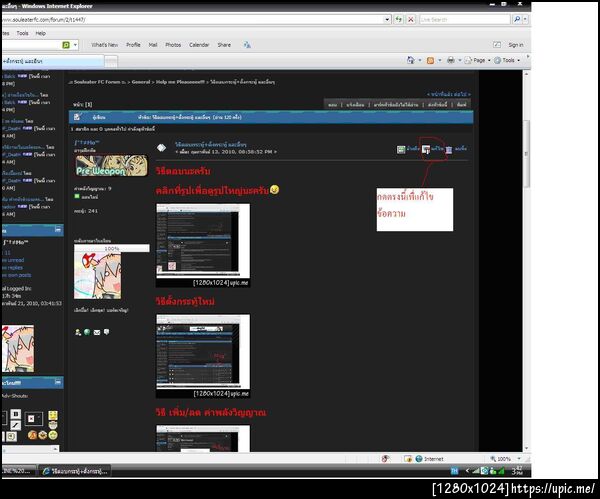The image size is (600, 499).
Task: Click Calendar in Live toolbar
Action: point(199,45)
